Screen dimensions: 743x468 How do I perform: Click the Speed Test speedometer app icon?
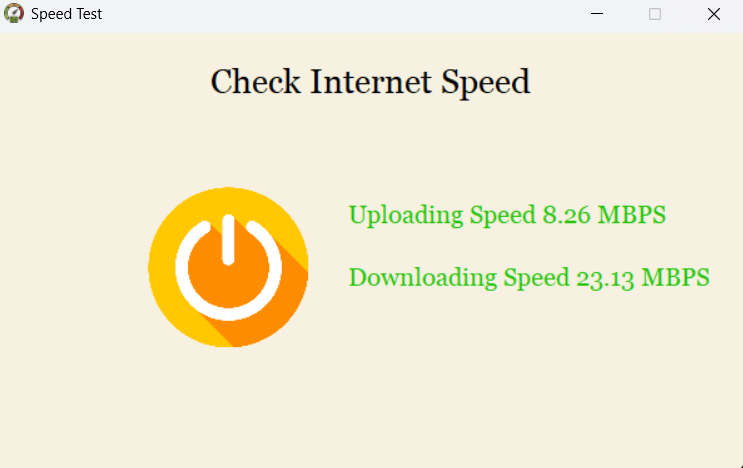point(14,13)
